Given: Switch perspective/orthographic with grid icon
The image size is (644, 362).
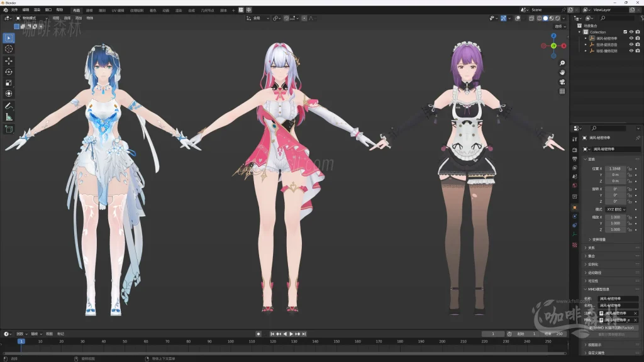Looking at the screenshot, I should click(562, 91).
